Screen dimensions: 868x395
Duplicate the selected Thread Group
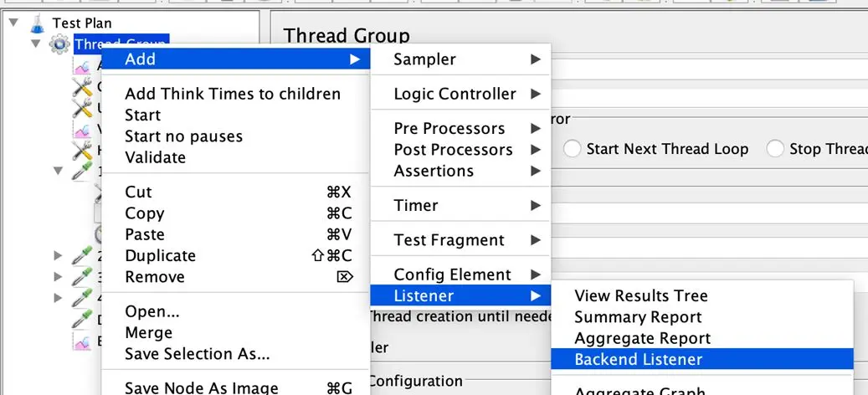(x=160, y=255)
